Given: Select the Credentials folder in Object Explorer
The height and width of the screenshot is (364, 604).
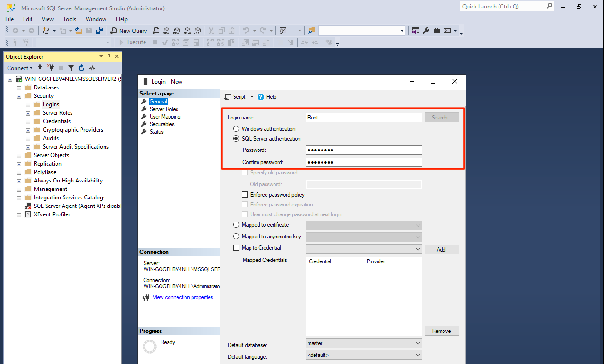Looking at the screenshot, I should pyautogui.click(x=56, y=121).
